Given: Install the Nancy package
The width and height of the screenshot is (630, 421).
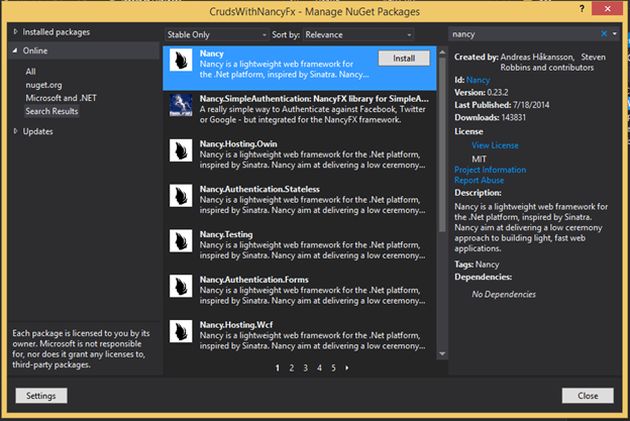Looking at the screenshot, I should click(x=404, y=58).
